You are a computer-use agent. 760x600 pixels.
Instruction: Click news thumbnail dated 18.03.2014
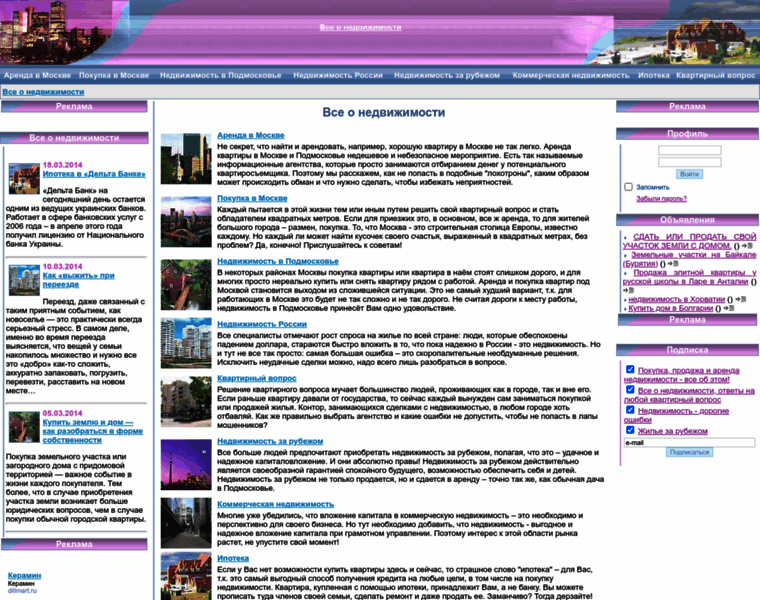pos(24,178)
